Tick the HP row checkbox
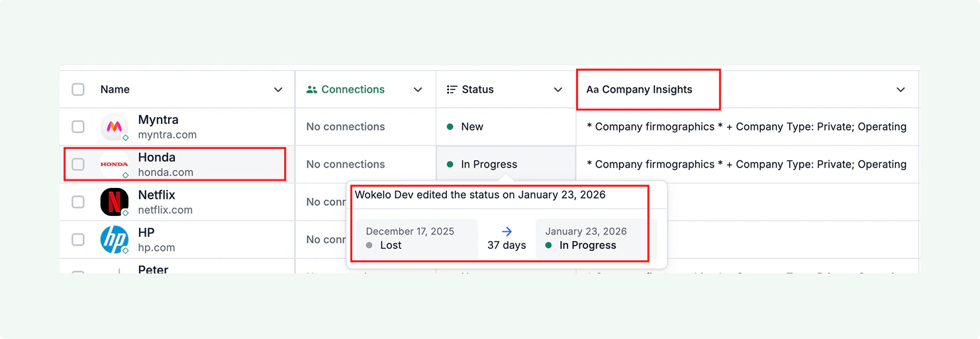 click(78, 240)
